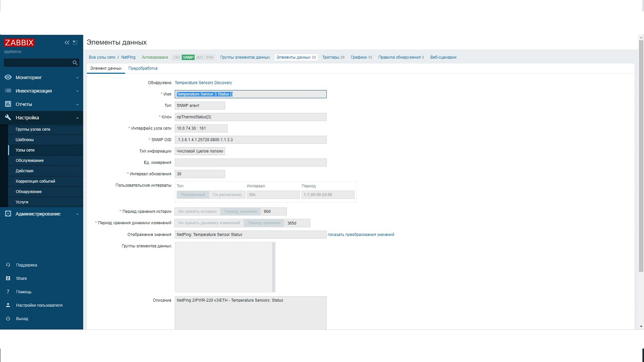This screenshot has width=644, height=362.
Task: Collapse the Настройка menu section
Action: click(41, 118)
